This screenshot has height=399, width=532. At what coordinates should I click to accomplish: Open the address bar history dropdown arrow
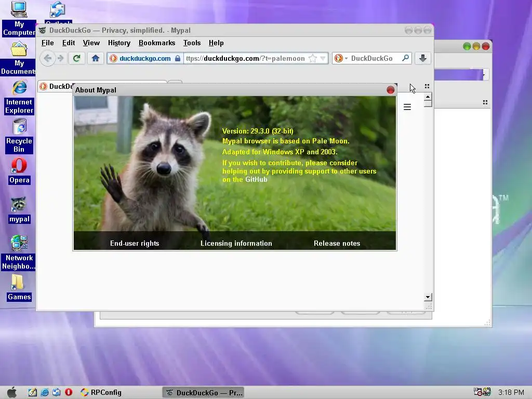click(323, 58)
